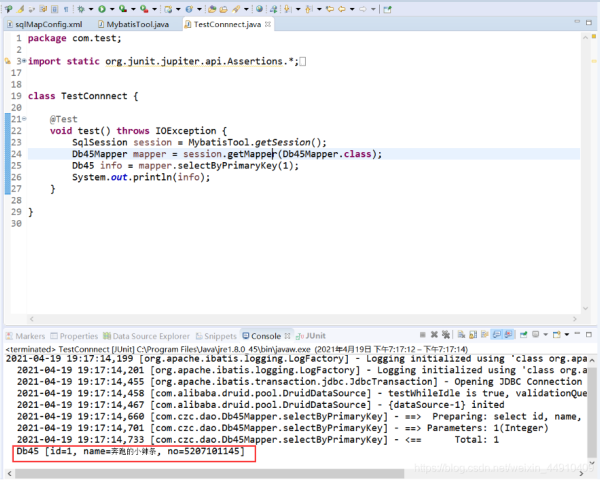Click the Run External Tools icon
Viewport: 600px width, 480px height.
point(144,9)
